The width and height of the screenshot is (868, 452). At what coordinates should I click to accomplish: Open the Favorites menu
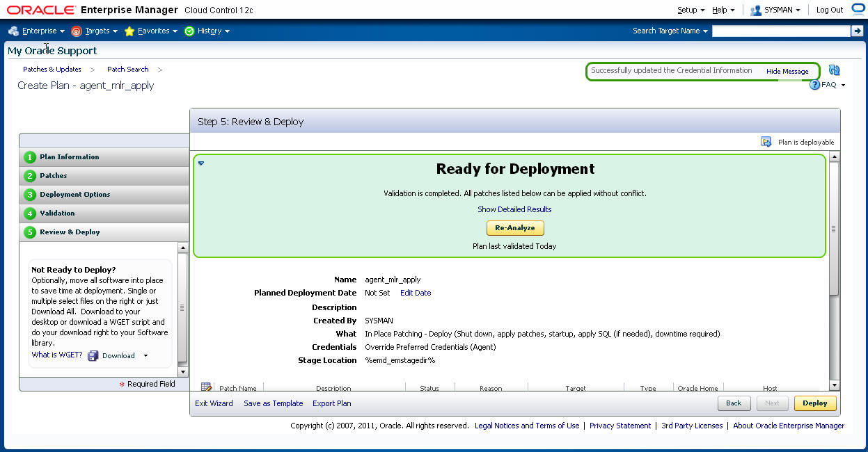[157, 31]
